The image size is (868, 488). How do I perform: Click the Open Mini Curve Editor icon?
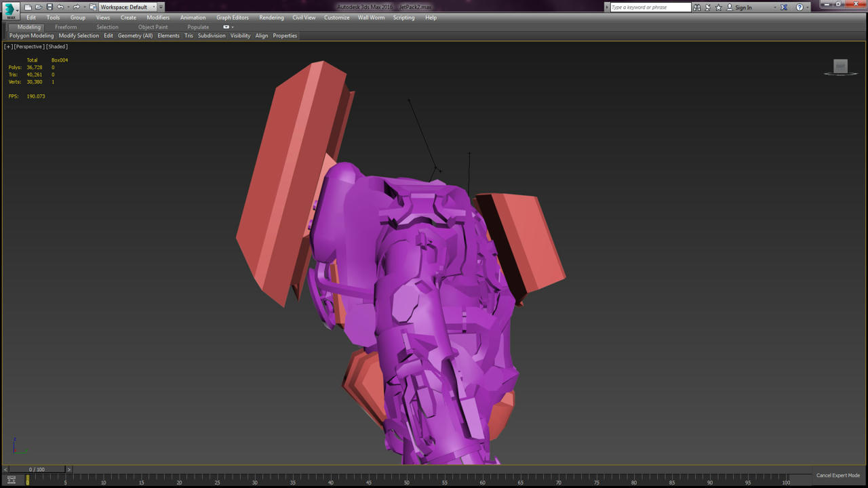(11, 480)
